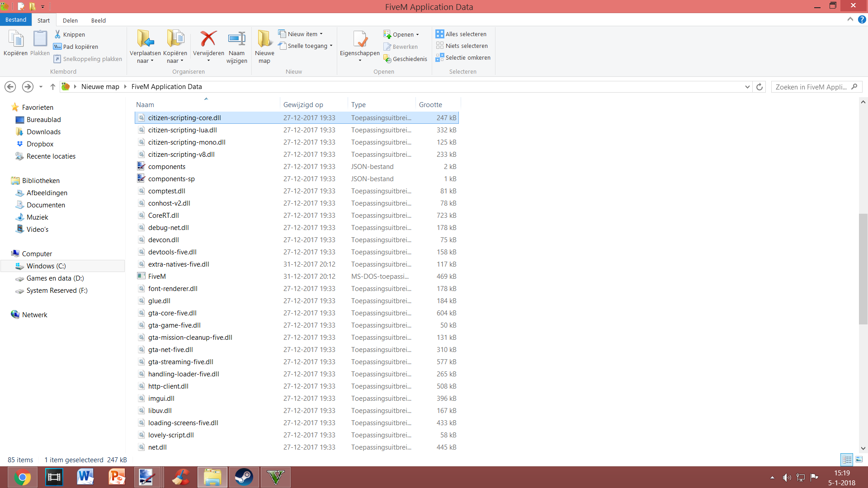
Task: Switch to the Beeld tab
Action: tap(98, 20)
